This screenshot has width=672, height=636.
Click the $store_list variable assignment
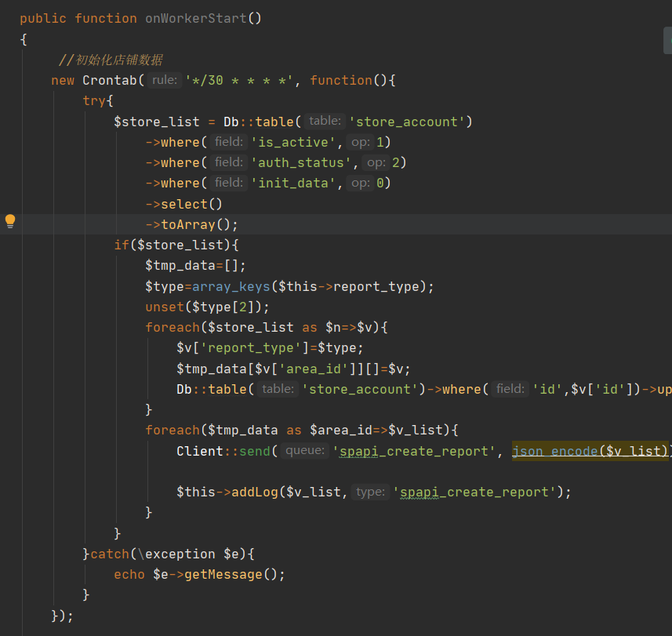157,122
